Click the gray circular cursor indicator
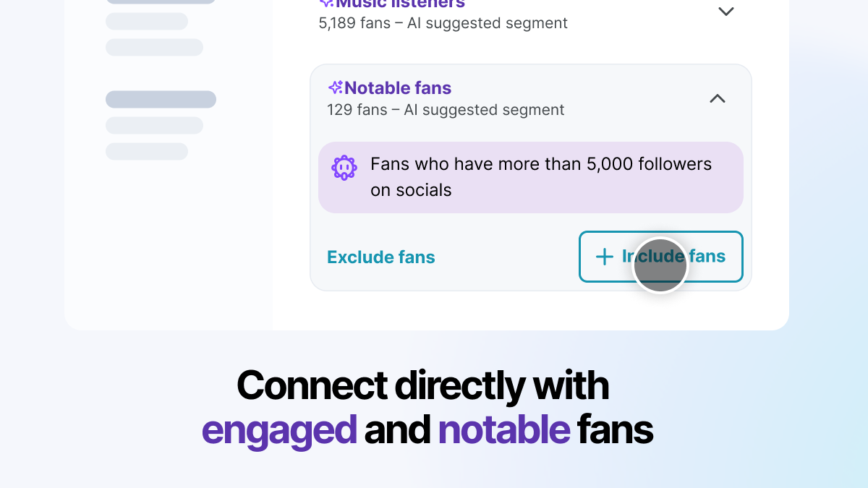This screenshot has height=488, width=868. 660,265
